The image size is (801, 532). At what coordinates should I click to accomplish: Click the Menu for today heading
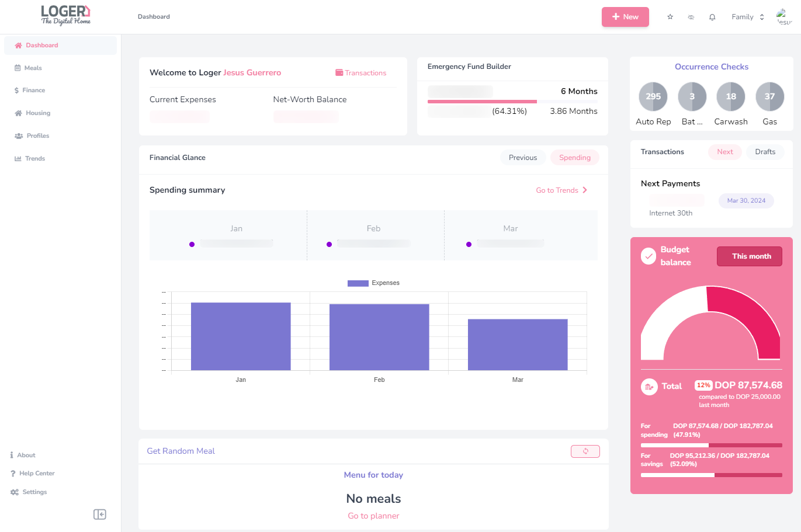373,475
